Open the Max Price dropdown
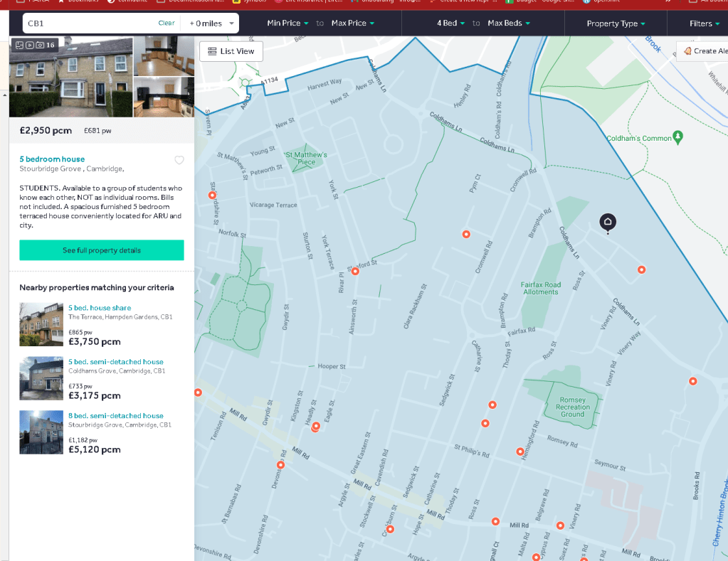This screenshot has height=561, width=728. (353, 23)
